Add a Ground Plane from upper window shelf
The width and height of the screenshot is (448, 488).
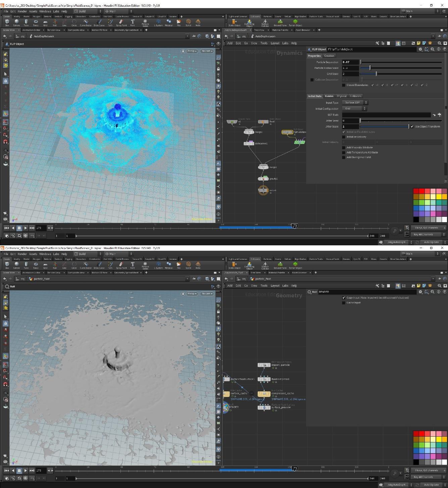coord(280,22)
